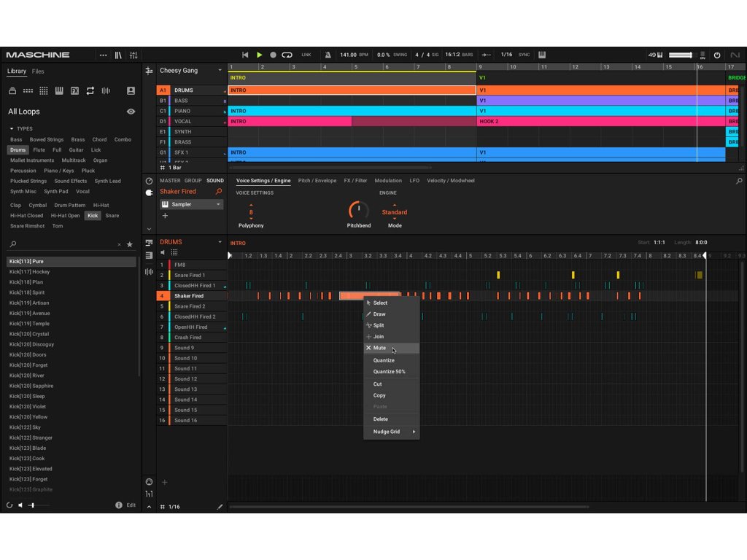Select the Groups type icon in library
The height and width of the screenshot is (560, 747).
[x=28, y=90]
